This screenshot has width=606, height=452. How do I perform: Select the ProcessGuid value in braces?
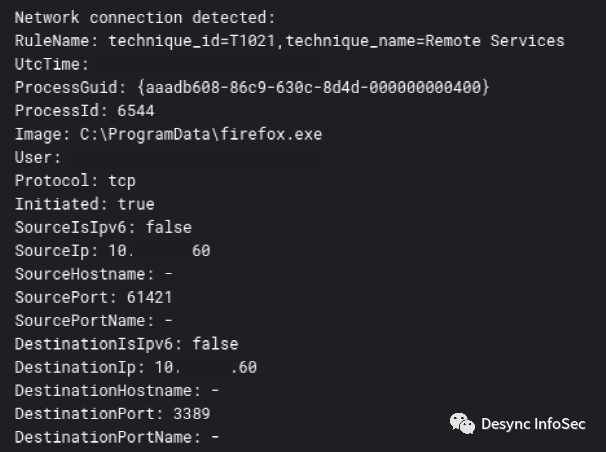(x=313, y=87)
